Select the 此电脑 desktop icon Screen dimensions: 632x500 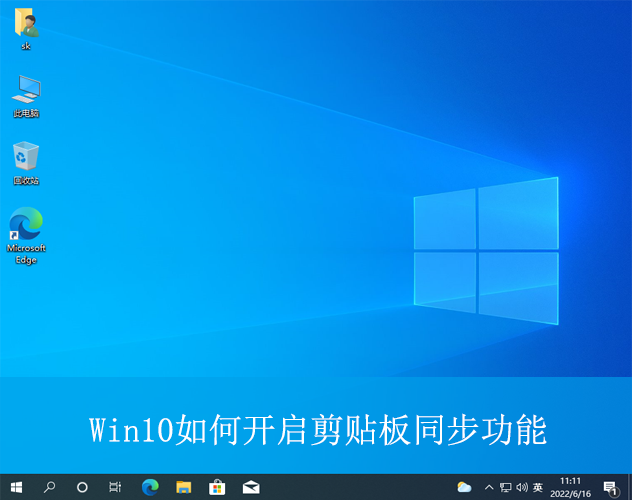coord(26,94)
